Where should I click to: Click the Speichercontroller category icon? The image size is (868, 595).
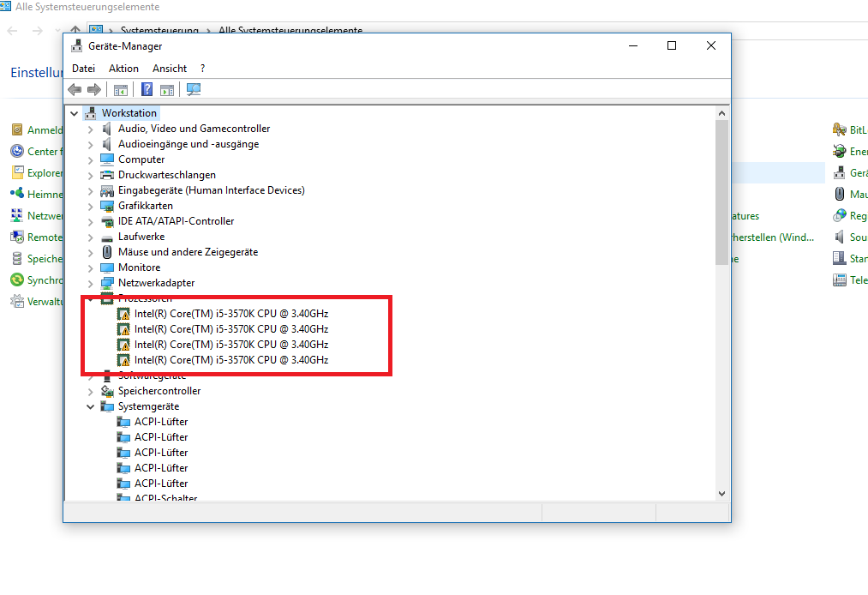(x=107, y=391)
